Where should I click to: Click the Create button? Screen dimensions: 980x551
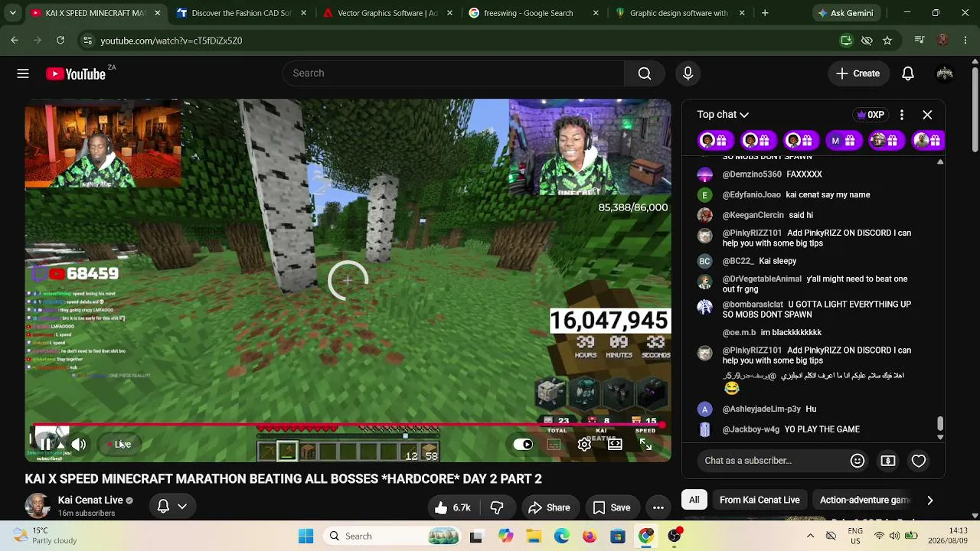click(858, 73)
